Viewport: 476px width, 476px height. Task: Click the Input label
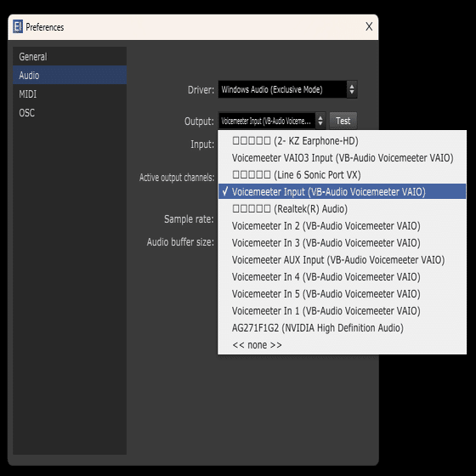(x=202, y=144)
